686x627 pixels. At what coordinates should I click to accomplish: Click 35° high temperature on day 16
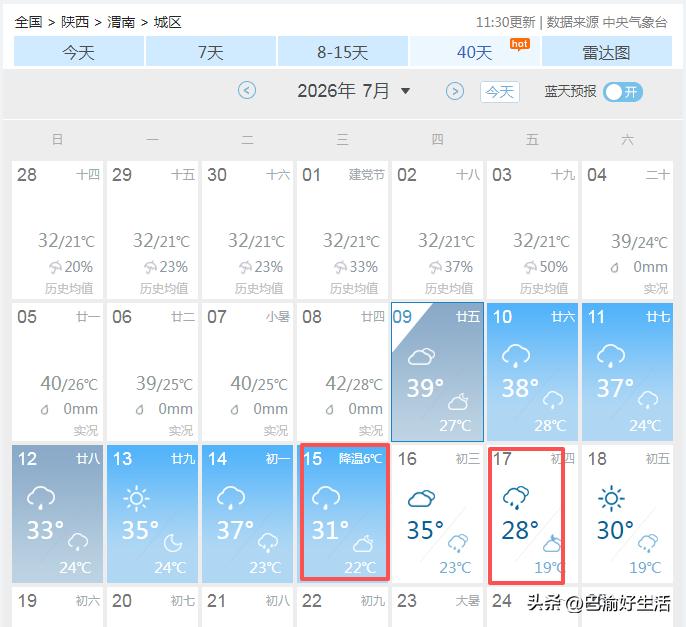[x=425, y=530]
